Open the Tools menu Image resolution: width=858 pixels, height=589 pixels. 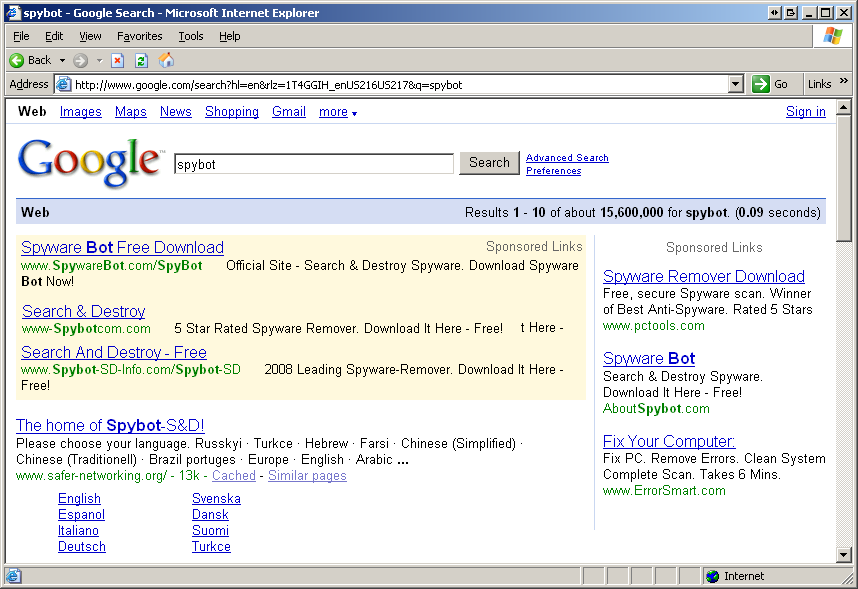191,36
